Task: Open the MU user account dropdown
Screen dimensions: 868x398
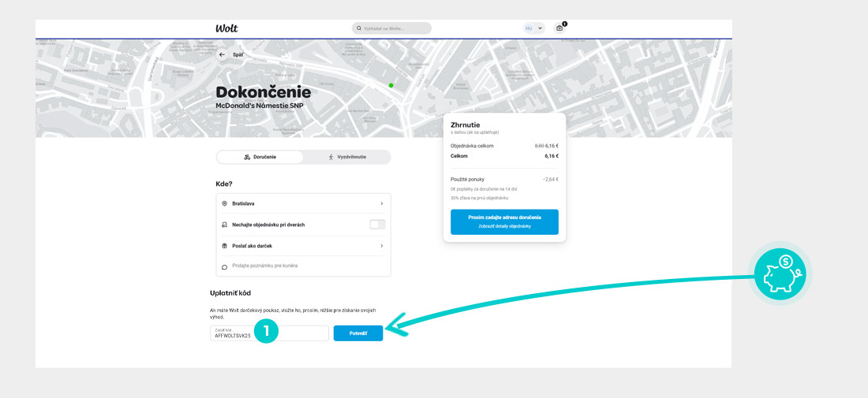Action: coord(533,28)
